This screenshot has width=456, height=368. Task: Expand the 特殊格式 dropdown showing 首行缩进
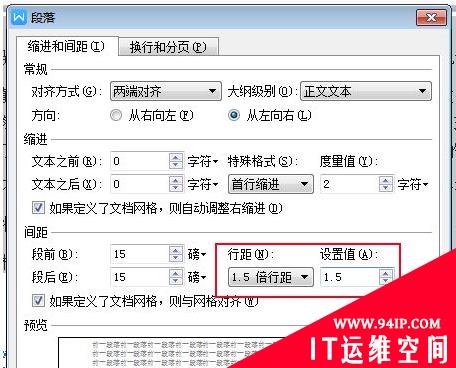[271, 184]
